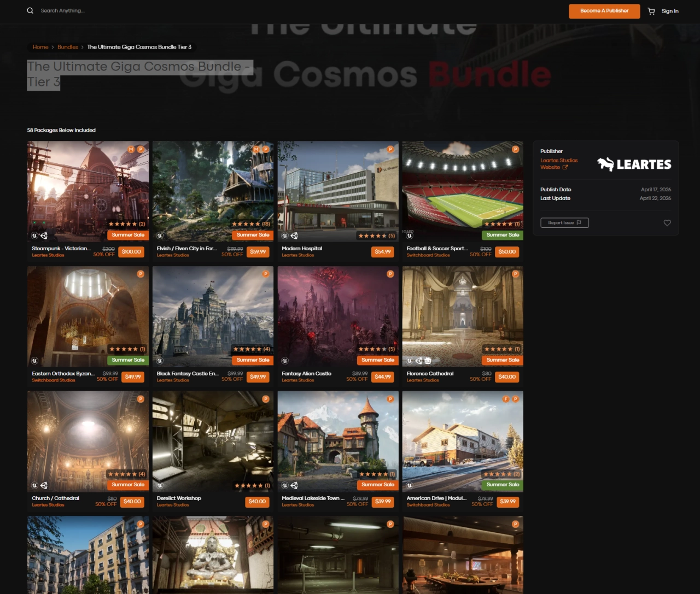
Task: Click Unreal Engine icon on Steampunk Victorian card
Action: (x=35, y=236)
